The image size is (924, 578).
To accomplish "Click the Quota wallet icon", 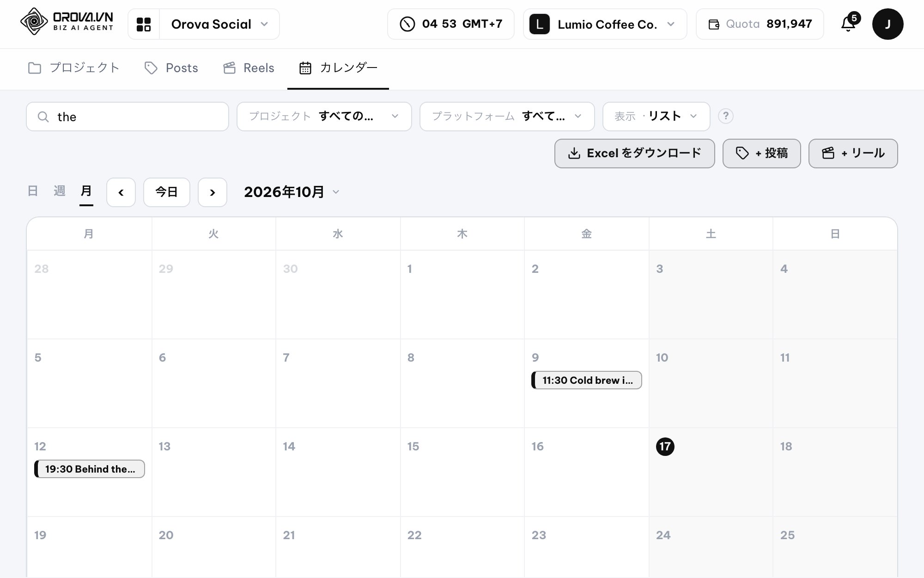I will tap(714, 25).
